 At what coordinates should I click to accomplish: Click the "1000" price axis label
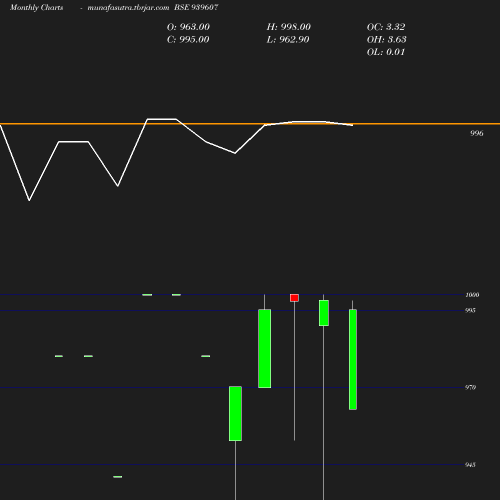[472, 295]
